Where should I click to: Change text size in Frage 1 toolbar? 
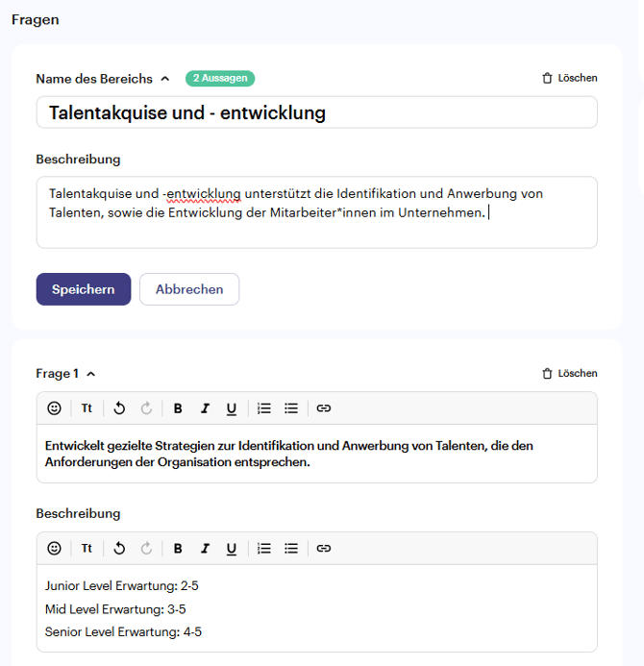tap(87, 408)
